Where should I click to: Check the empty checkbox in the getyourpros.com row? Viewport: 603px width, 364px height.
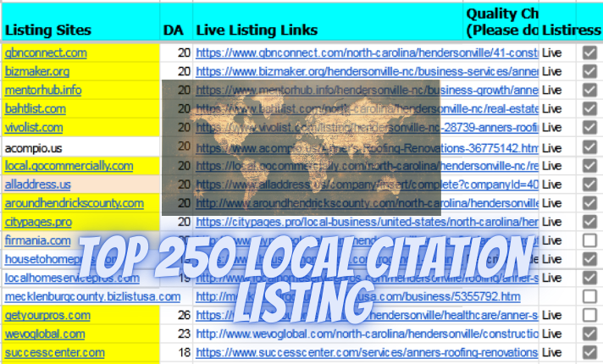589,315
